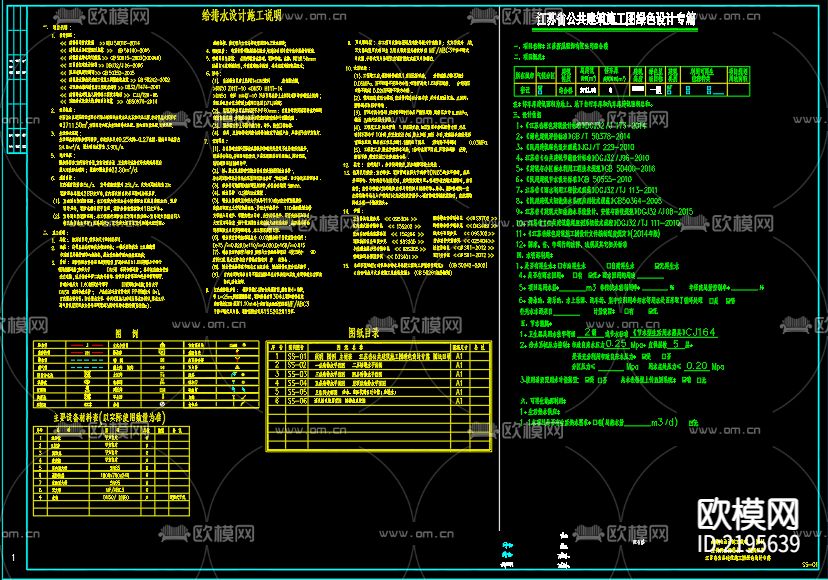Click the A1 size cell in the SS-06 row
The width and height of the screenshot is (828, 580).
click(459, 401)
